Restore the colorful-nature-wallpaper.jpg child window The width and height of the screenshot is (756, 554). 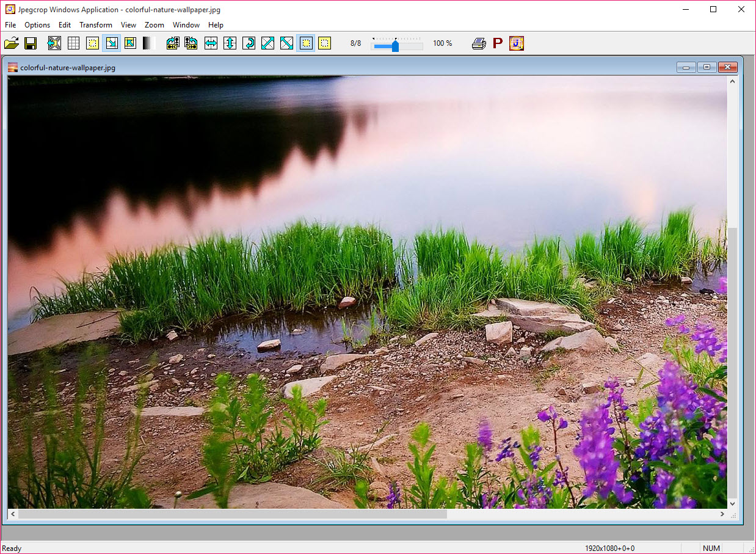click(x=707, y=67)
